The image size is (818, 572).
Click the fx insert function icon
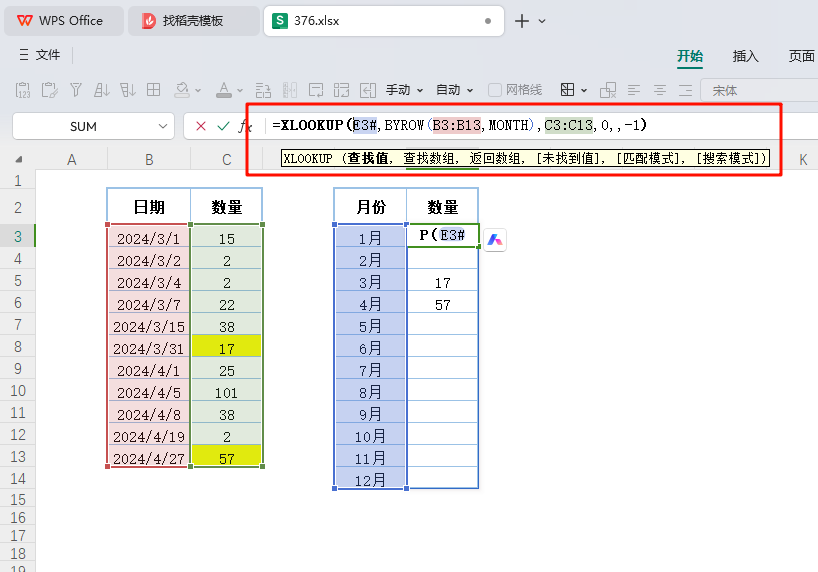tap(245, 126)
